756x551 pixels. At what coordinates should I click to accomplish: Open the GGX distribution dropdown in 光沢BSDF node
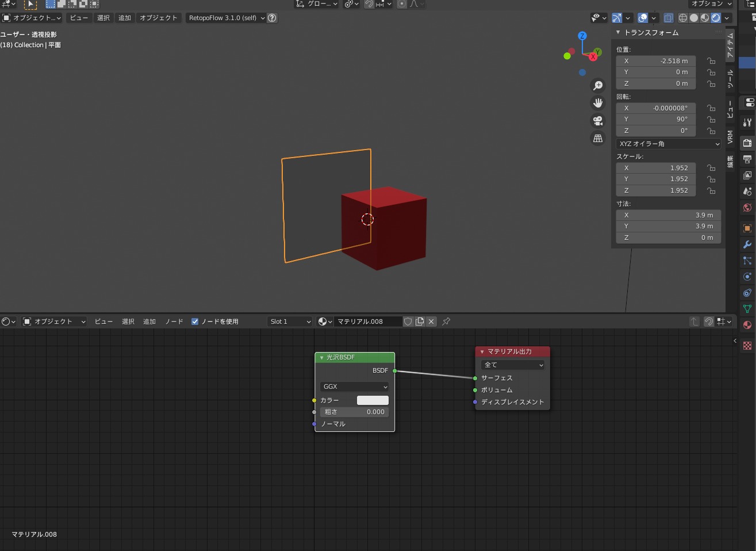(354, 387)
